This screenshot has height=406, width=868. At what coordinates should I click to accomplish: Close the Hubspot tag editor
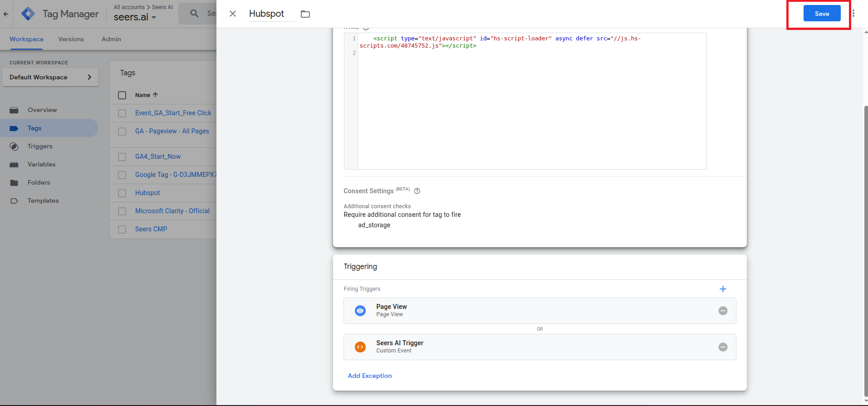click(233, 14)
